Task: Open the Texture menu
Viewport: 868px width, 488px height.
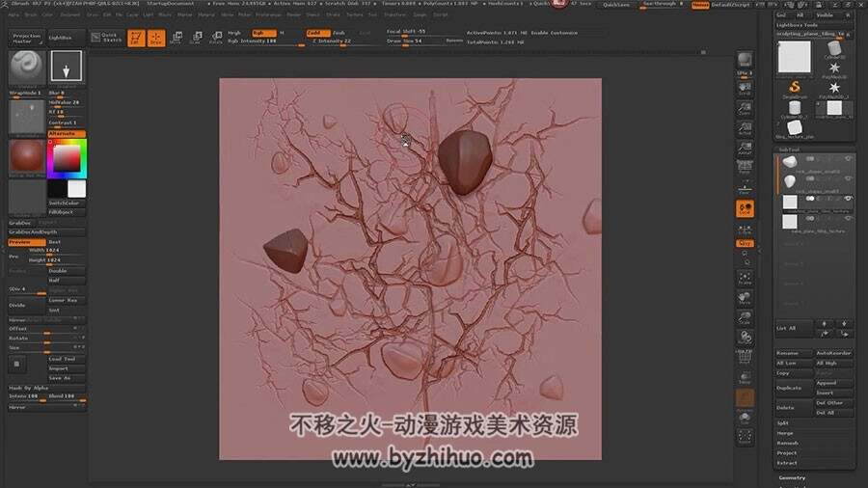Action: pos(354,14)
